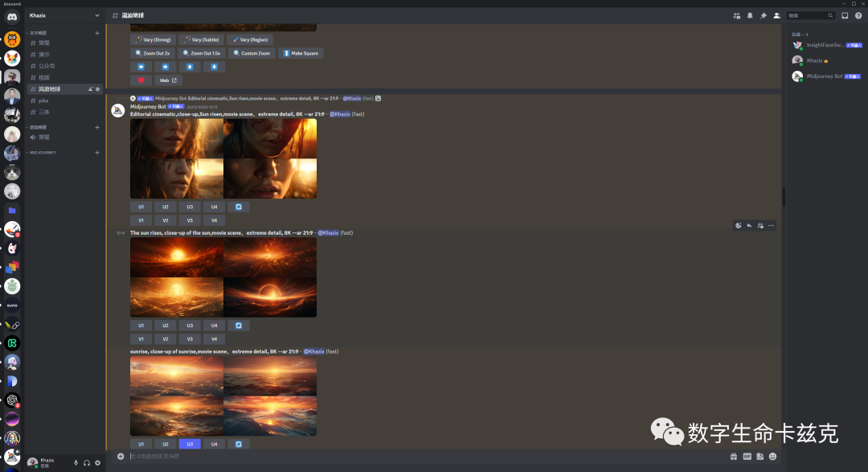Open the Threads icon in channel header

coord(737,15)
